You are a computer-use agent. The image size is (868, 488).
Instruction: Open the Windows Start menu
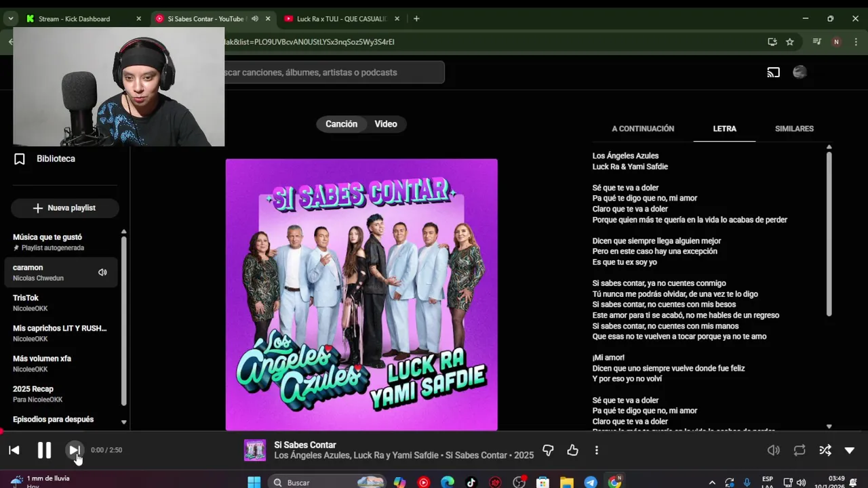[x=254, y=483]
